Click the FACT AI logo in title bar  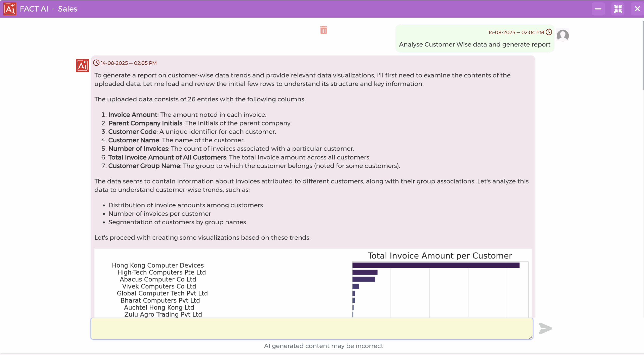click(x=10, y=9)
